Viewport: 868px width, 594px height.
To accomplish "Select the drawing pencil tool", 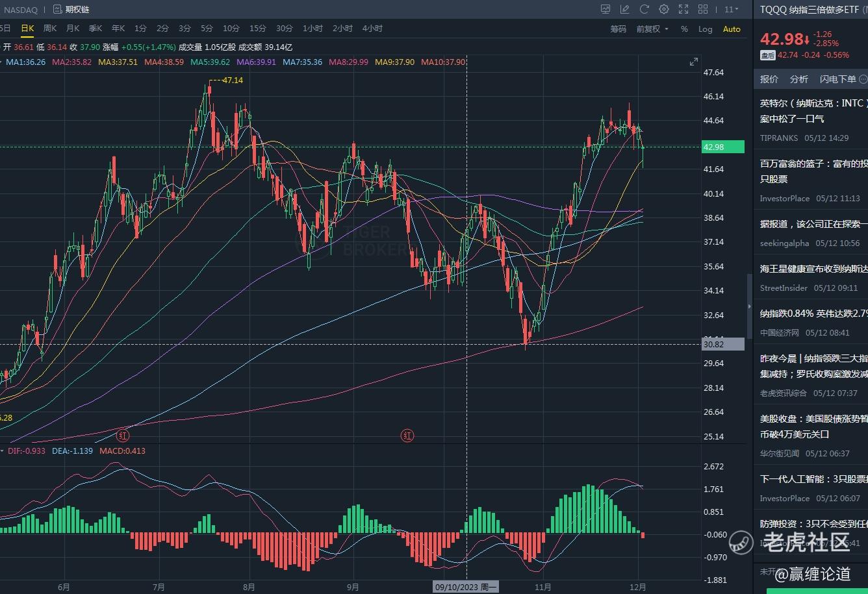I will click(x=625, y=9).
